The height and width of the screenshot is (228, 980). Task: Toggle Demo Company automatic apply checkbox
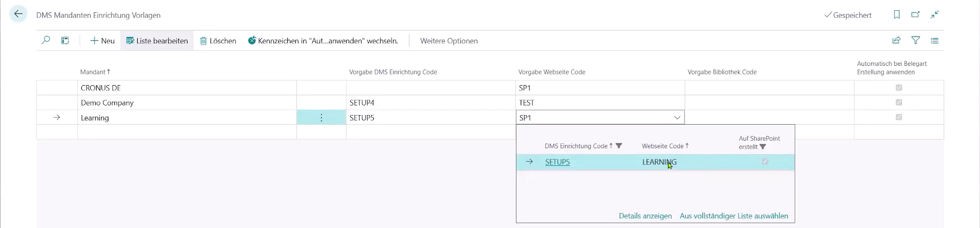click(x=899, y=103)
